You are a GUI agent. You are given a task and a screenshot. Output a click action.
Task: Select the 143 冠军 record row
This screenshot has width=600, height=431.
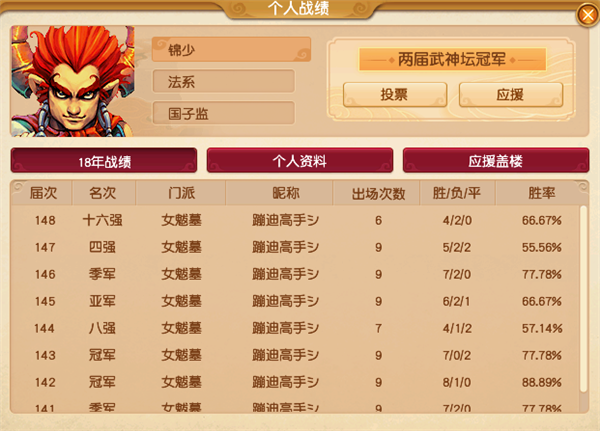[x=296, y=355]
